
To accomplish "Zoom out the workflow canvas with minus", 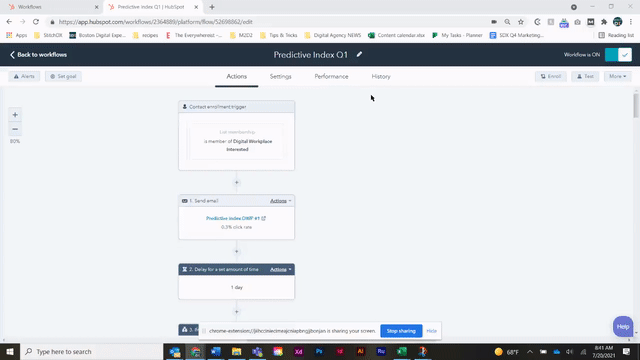I will (15, 129).
